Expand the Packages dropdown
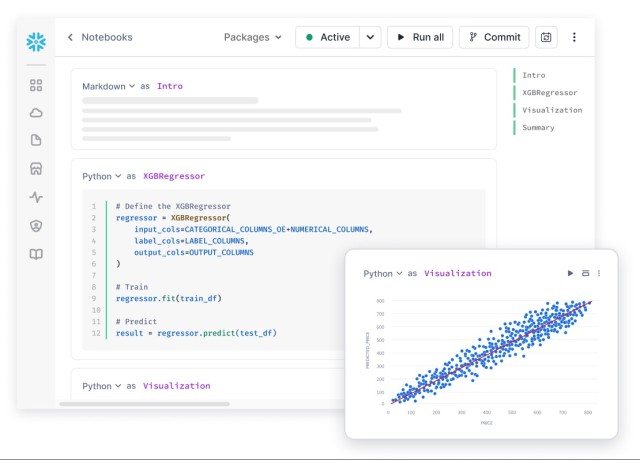The image size is (640, 460). [x=252, y=37]
